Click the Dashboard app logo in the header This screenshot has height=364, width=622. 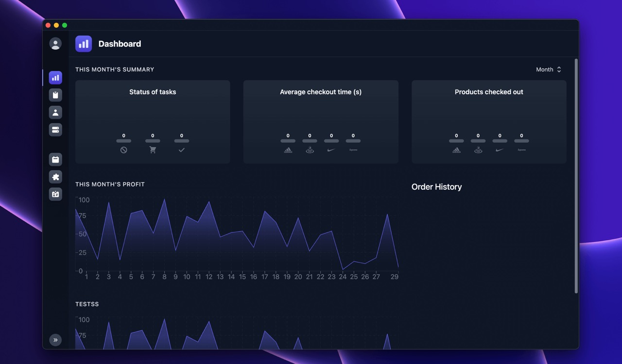click(x=83, y=44)
